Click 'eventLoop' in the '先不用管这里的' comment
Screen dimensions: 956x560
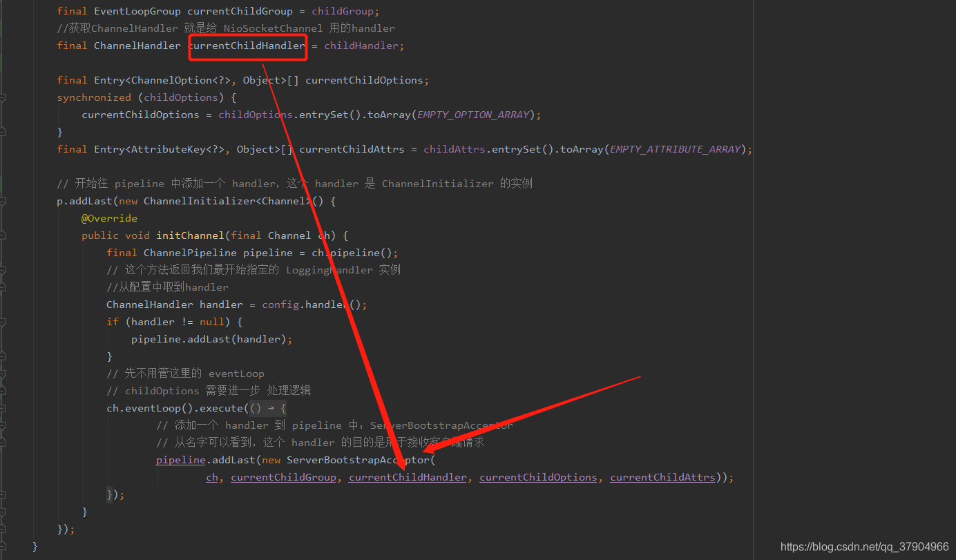pos(236,374)
